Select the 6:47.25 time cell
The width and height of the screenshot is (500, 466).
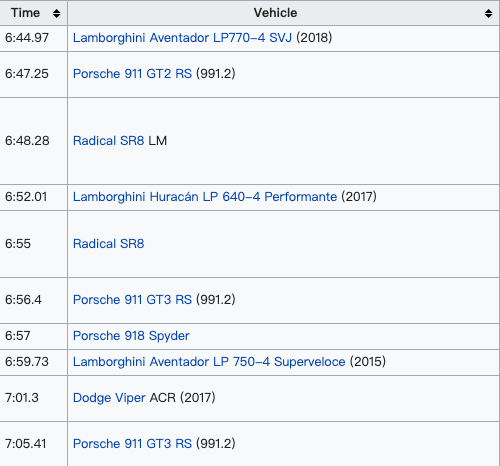tap(33, 74)
